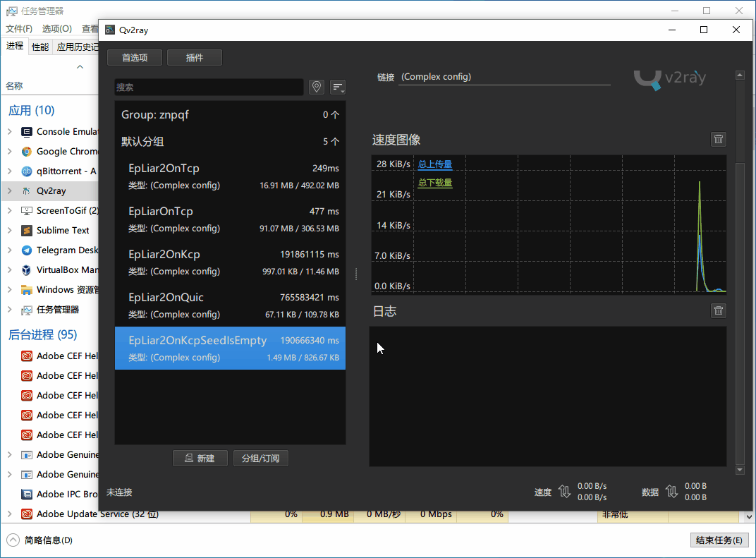Click the data arrows icon next to 数据
The height and width of the screenshot is (558, 756).
671,492
